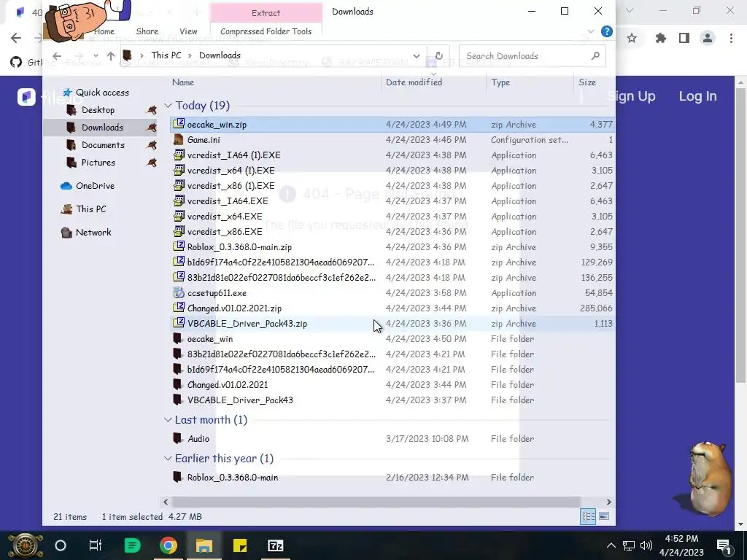Expand the ribbon chevron
Image resolution: width=747 pixels, height=560 pixels.
click(591, 31)
